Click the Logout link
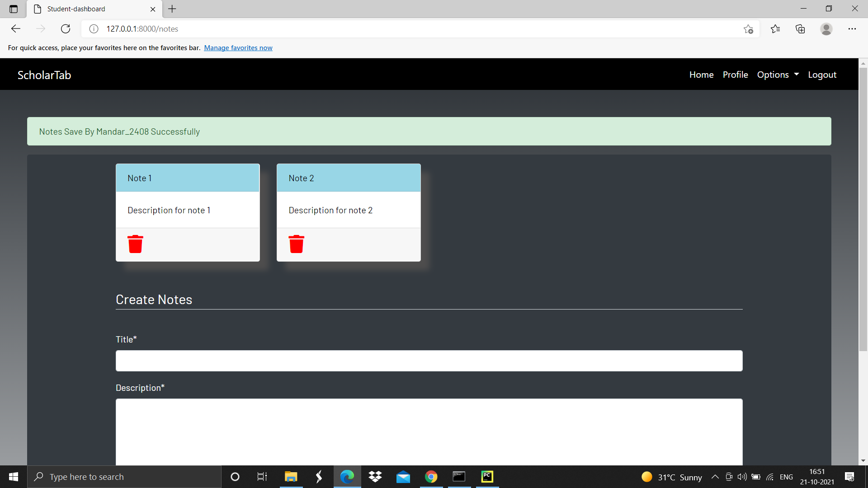868x488 pixels. (822, 75)
